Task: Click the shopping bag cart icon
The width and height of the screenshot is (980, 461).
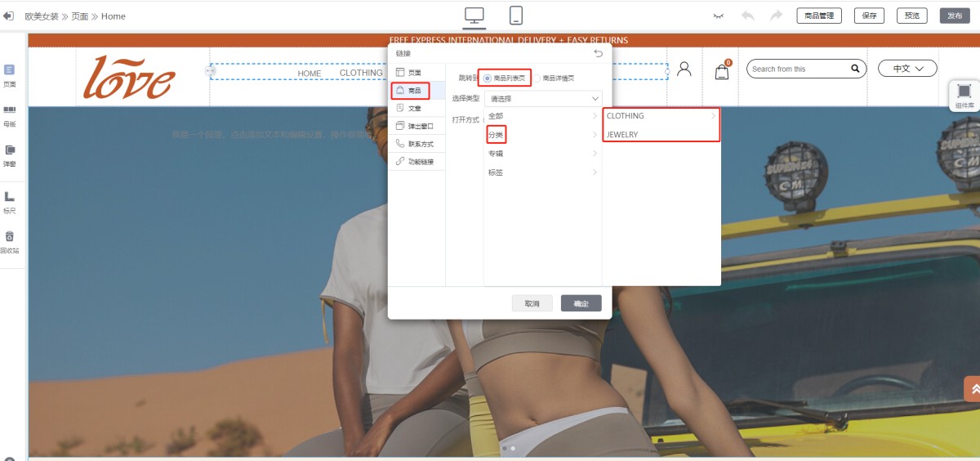Action: coord(722,71)
